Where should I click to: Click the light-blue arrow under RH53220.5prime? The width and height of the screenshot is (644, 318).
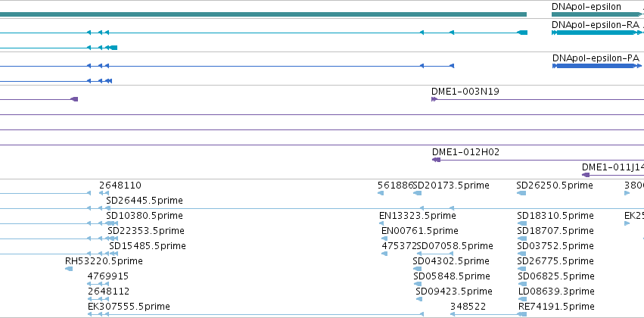[69, 269]
